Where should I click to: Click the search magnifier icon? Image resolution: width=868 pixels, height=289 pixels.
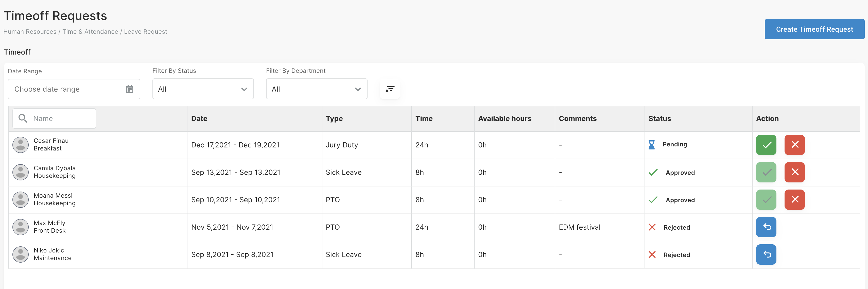[23, 118]
